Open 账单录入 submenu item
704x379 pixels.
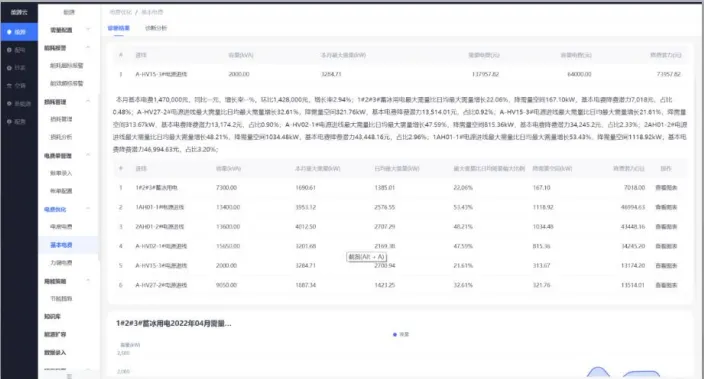(61, 173)
